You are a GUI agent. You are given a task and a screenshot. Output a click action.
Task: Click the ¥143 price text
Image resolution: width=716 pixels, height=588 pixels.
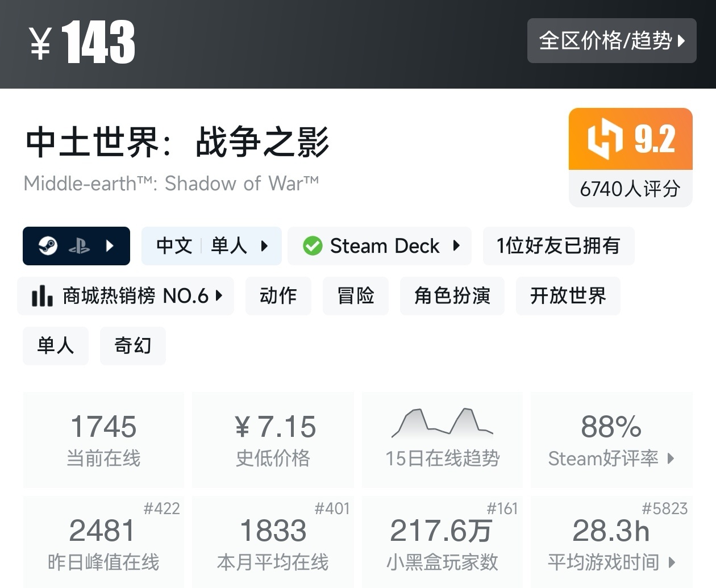[82, 42]
